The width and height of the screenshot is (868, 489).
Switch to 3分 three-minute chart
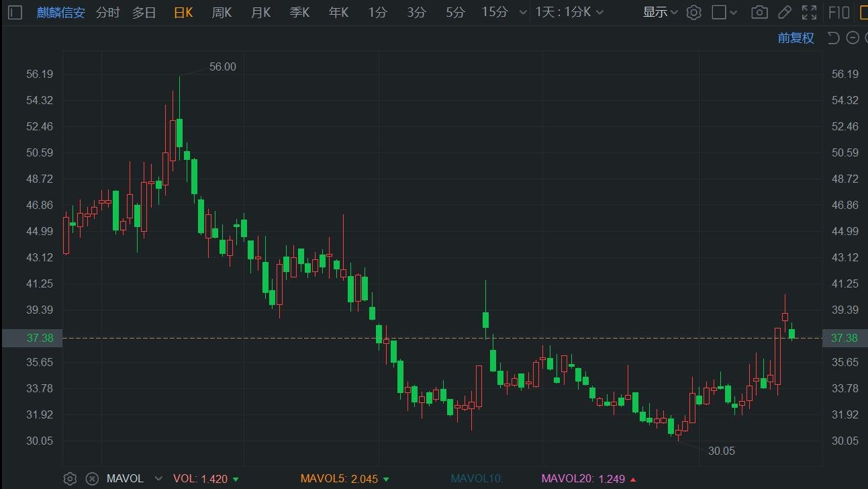pyautogui.click(x=416, y=12)
